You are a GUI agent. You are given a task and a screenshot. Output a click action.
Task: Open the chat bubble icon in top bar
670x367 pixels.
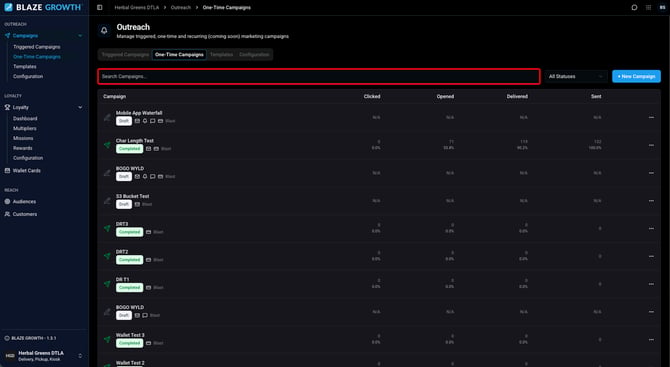635,7
